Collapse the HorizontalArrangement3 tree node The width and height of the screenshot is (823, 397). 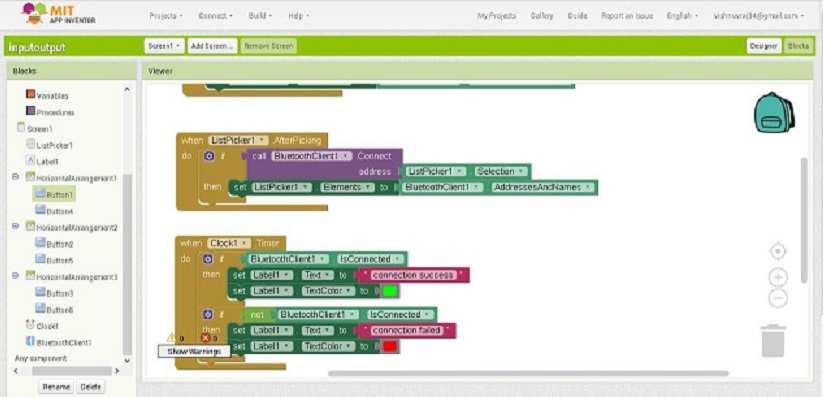[x=16, y=276]
